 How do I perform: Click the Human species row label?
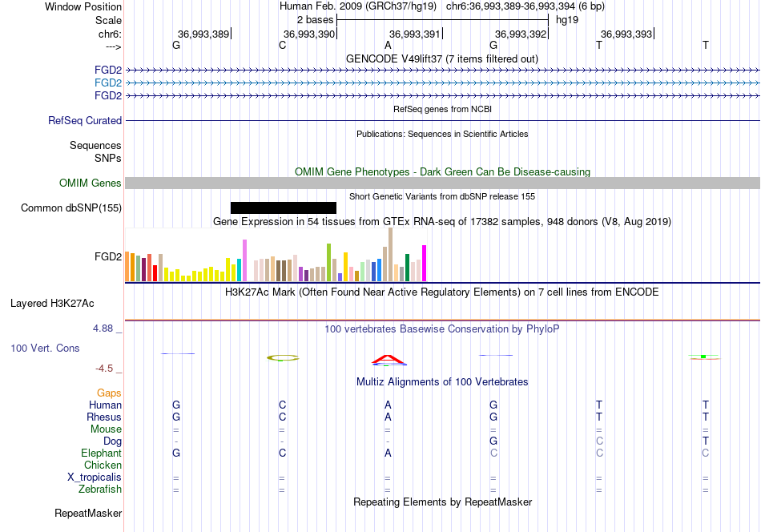pyautogui.click(x=105, y=405)
